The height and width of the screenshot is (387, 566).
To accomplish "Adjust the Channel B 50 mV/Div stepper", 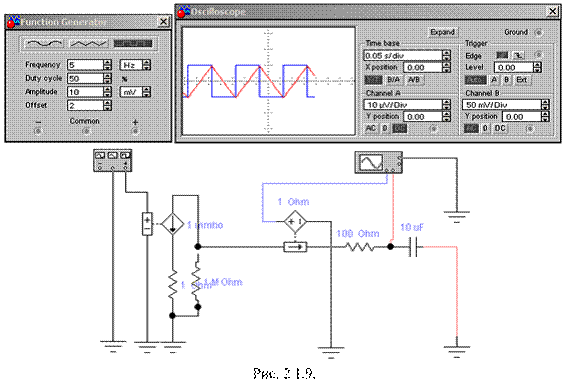I will 545,105.
